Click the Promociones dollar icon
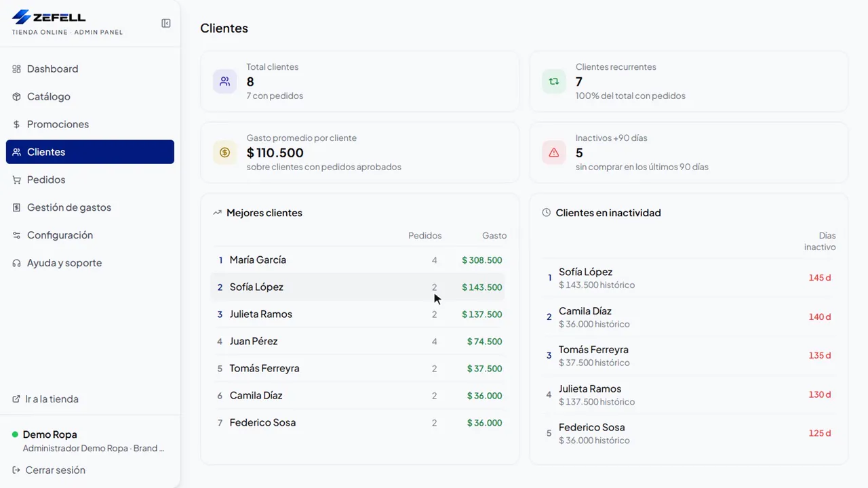 click(x=16, y=125)
